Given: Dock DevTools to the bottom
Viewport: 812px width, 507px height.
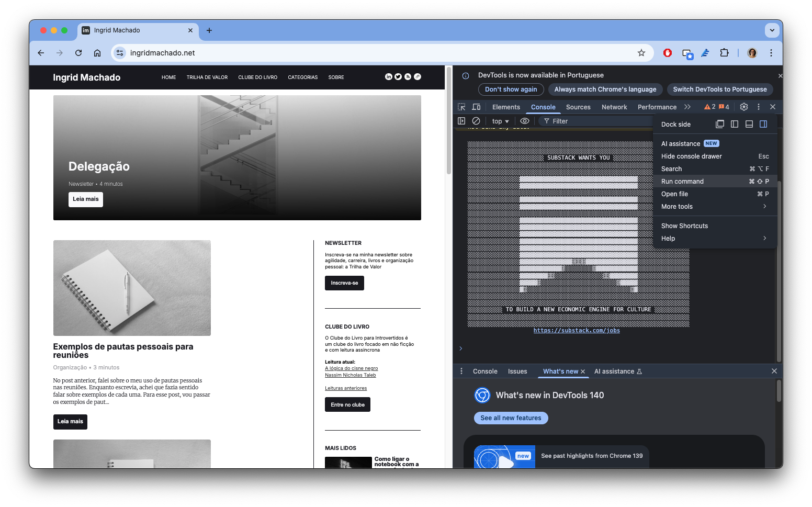Looking at the screenshot, I should [x=749, y=124].
